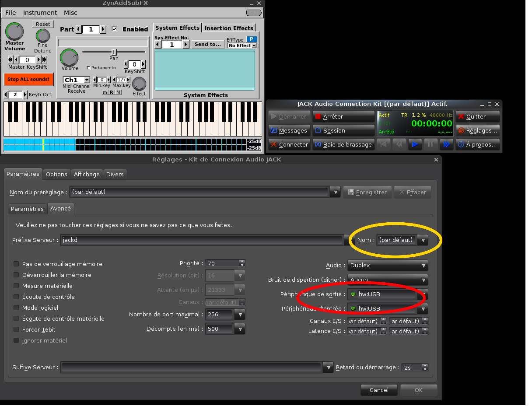Click the Cancel button in Réglages
The width and height of the screenshot is (532, 420).
pyautogui.click(x=379, y=390)
